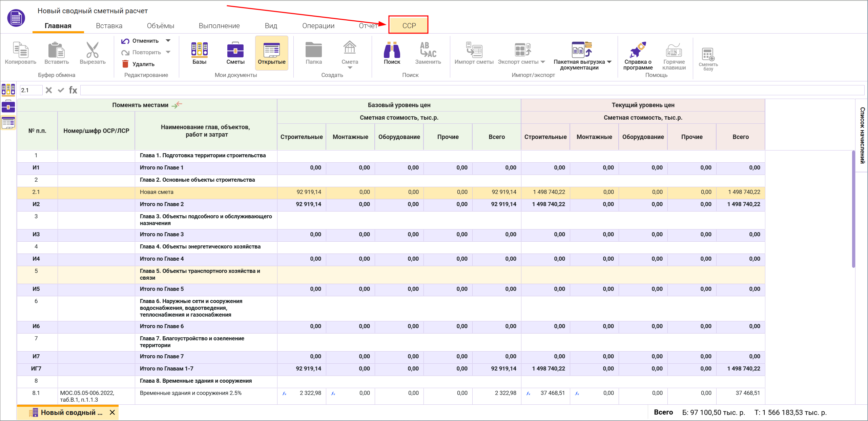The height and width of the screenshot is (421, 868).
Task: Open Справка о программе rocket icon
Action: 638,50
